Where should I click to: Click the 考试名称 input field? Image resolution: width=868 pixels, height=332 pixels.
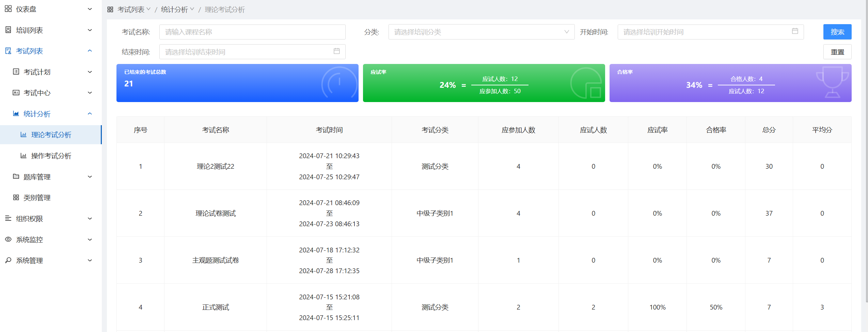coord(252,32)
